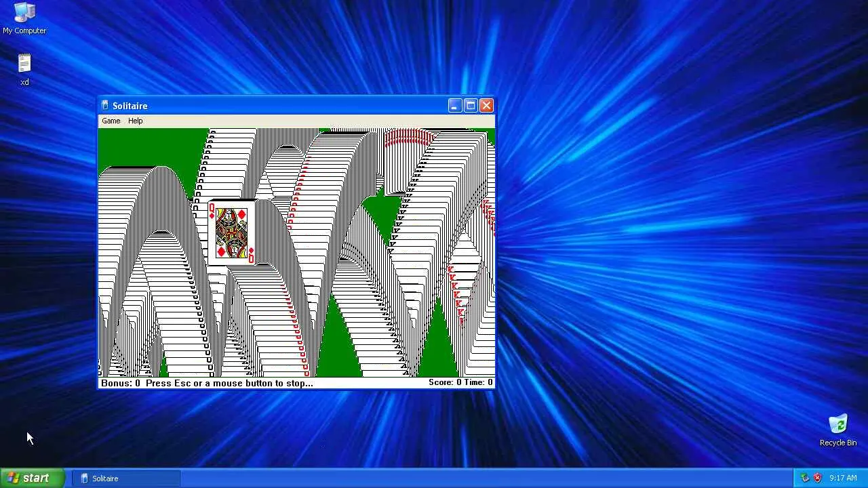This screenshot has width=868, height=488.
Task: Click the 'Bonus: 0' status text
Action: 121,383
